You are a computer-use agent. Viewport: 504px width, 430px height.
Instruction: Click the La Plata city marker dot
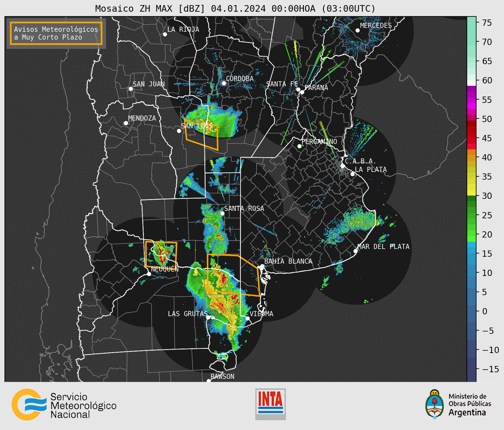(x=353, y=174)
